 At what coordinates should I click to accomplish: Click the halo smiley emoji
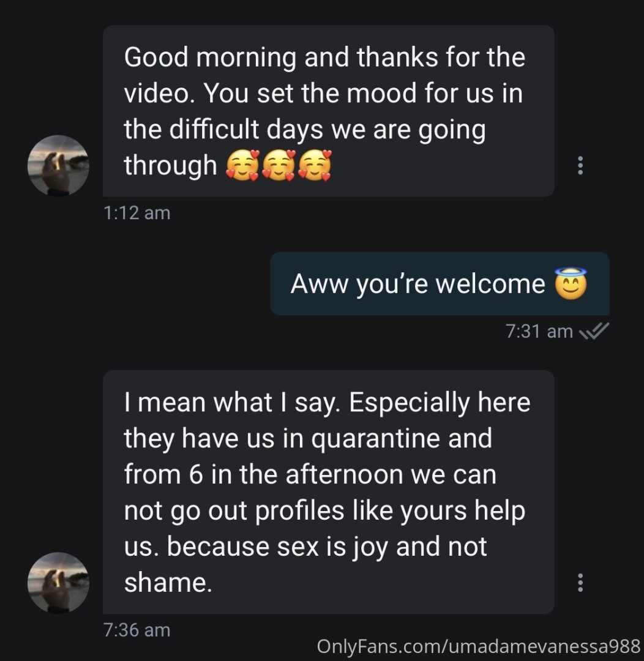click(571, 283)
